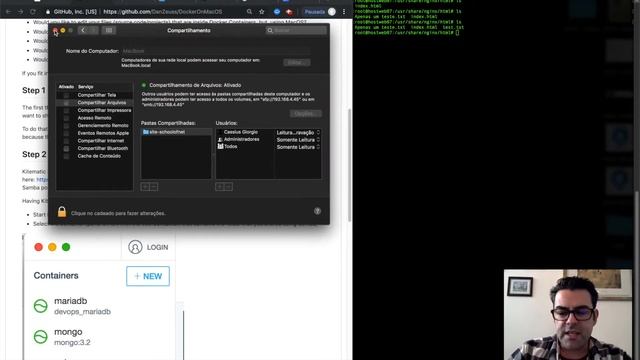Toggle Cache de Conteúdo checkbox
The height and width of the screenshot is (360, 640).
[x=66, y=156]
